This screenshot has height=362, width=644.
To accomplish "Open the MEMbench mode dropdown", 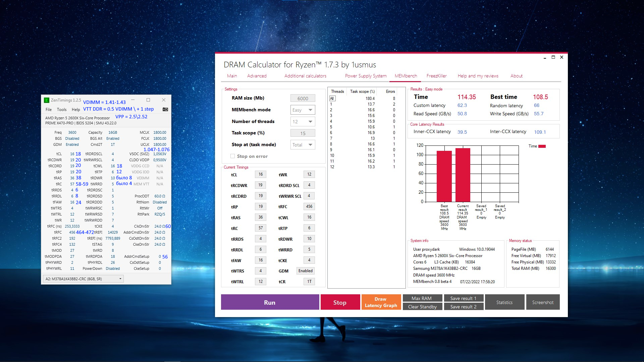I will tap(303, 110).
